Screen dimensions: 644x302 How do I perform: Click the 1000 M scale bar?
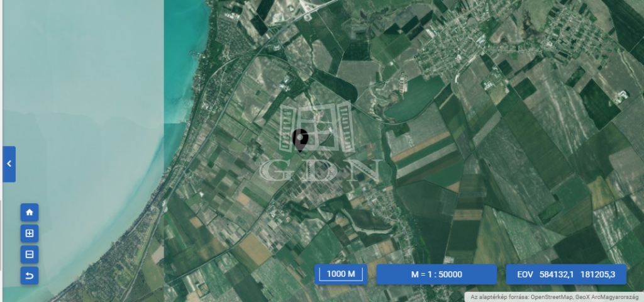pos(341,274)
